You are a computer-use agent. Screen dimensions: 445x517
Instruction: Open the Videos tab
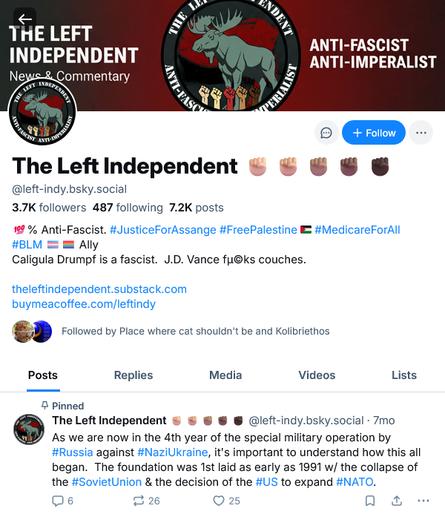(317, 375)
